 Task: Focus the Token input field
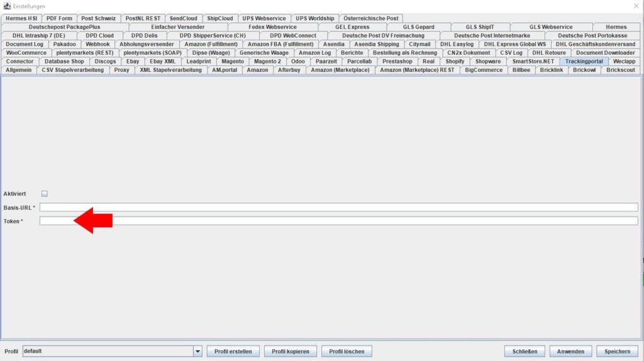pyautogui.click(x=338, y=221)
